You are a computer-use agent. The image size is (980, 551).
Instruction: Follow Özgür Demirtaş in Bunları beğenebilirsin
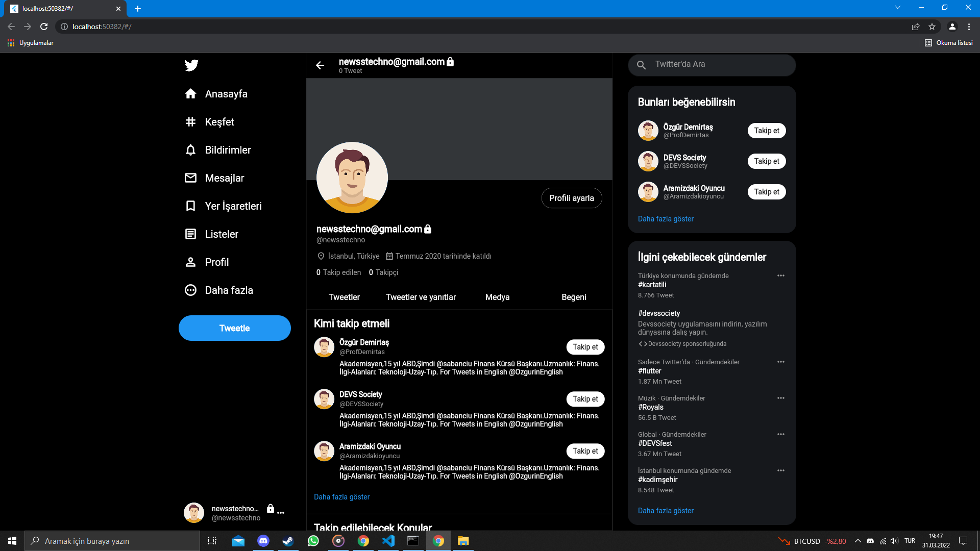coord(767,131)
